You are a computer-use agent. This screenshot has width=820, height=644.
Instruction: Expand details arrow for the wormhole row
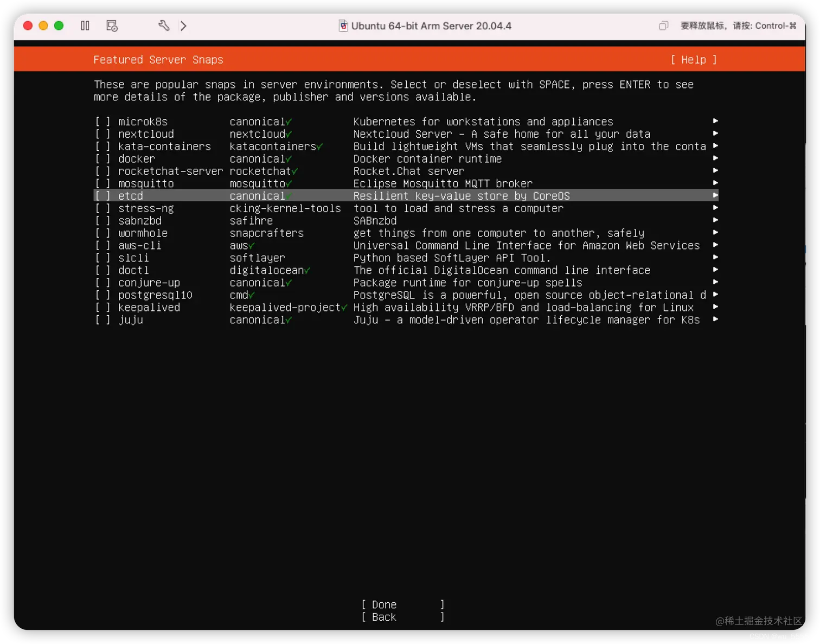[x=715, y=233]
